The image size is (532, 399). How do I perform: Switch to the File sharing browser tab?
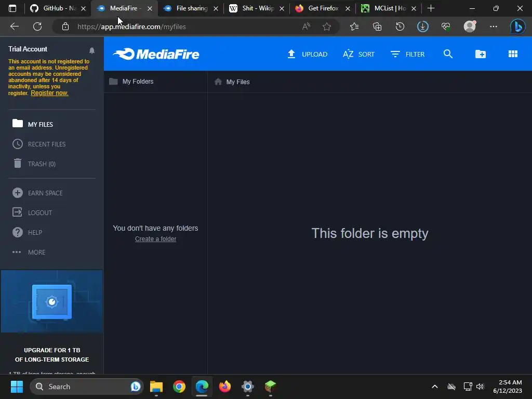(x=190, y=8)
